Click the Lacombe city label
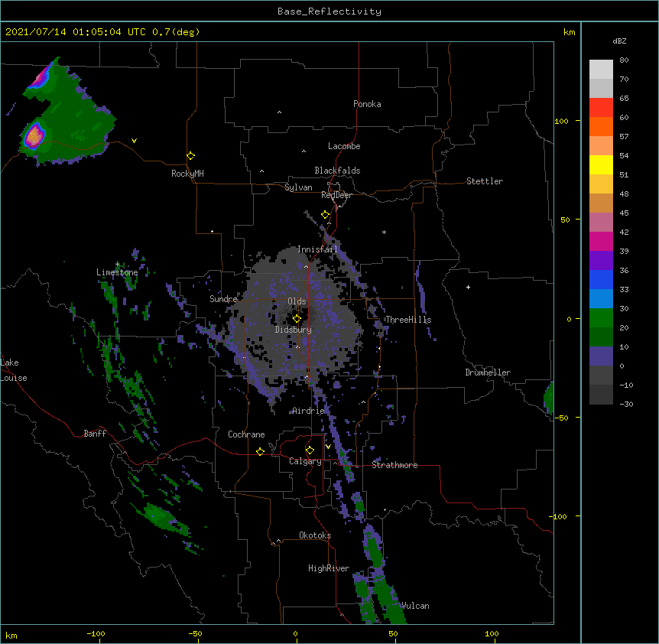Viewport: 659px width, 644px height. [x=344, y=146]
